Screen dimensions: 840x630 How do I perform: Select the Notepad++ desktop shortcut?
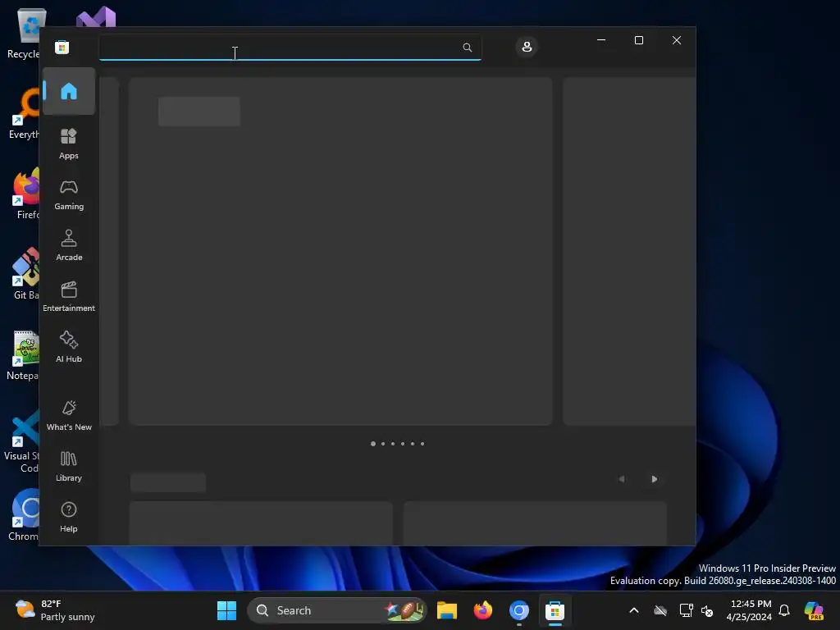click(x=24, y=356)
